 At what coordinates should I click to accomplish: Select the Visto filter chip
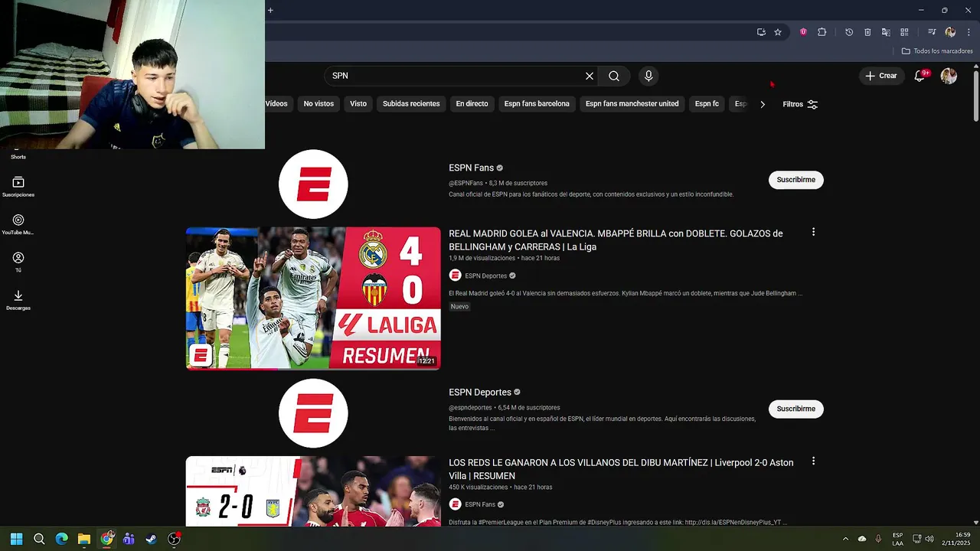point(358,104)
